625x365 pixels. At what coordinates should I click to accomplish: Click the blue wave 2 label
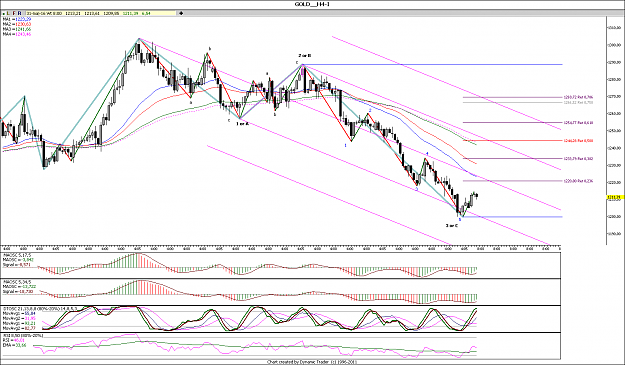(370, 110)
